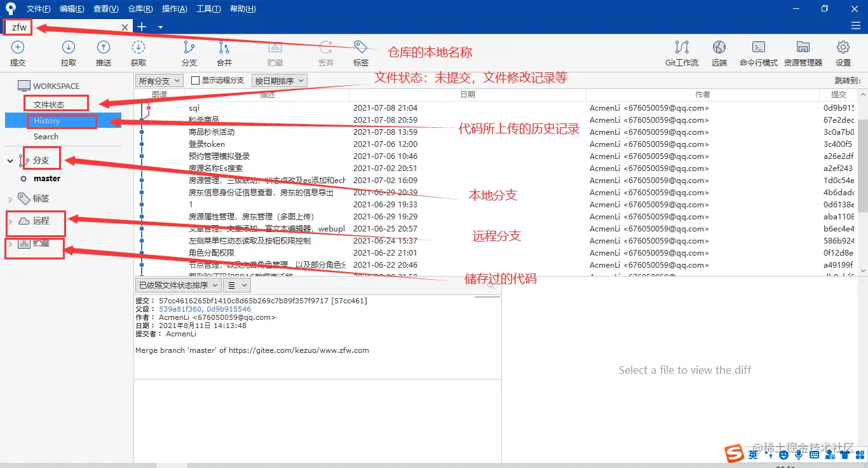868x468 pixels.
Task: Click the 标签 (Tag) toolbar icon
Action: click(361, 47)
